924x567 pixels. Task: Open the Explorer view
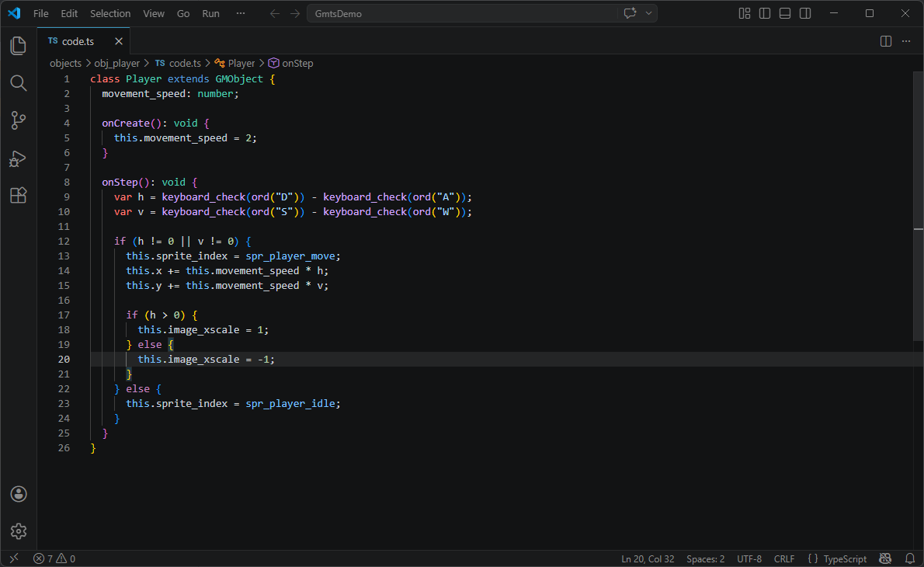18,46
